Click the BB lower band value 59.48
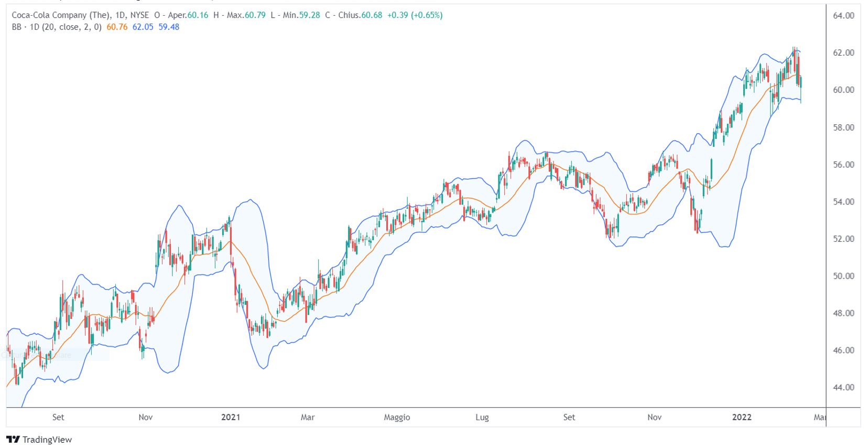868x448 pixels. (x=169, y=27)
